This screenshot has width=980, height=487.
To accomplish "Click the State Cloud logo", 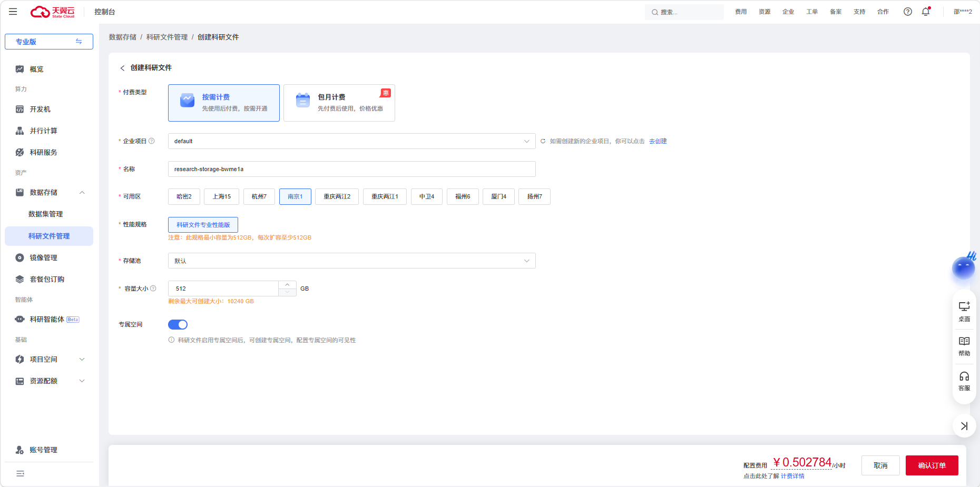I will coord(53,12).
